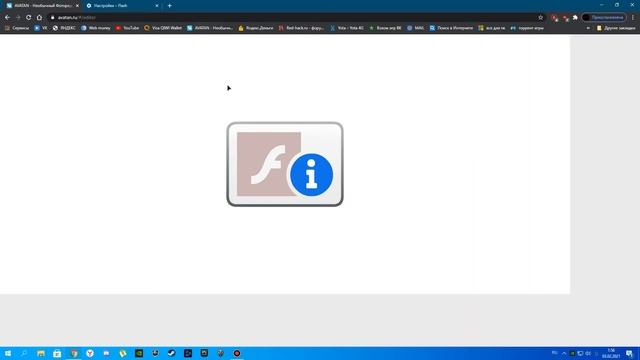Open the Windows Start menu
The height and width of the screenshot is (360, 640).
click(x=8, y=353)
